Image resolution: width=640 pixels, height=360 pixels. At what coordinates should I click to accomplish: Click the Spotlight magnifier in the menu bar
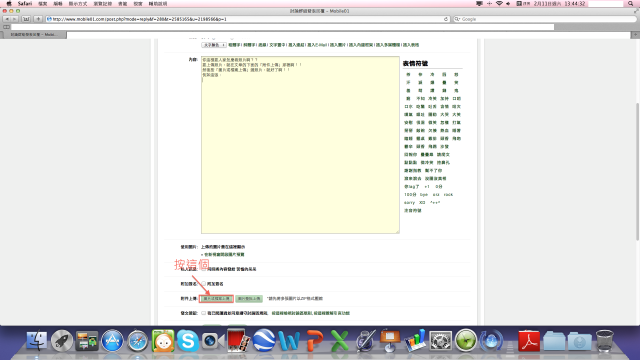631,4
